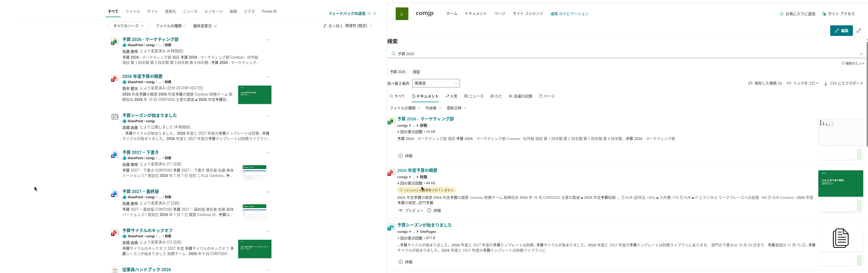Click the search input containing 予算 2026
This screenshot has height=273, width=868.
pos(627,54)
